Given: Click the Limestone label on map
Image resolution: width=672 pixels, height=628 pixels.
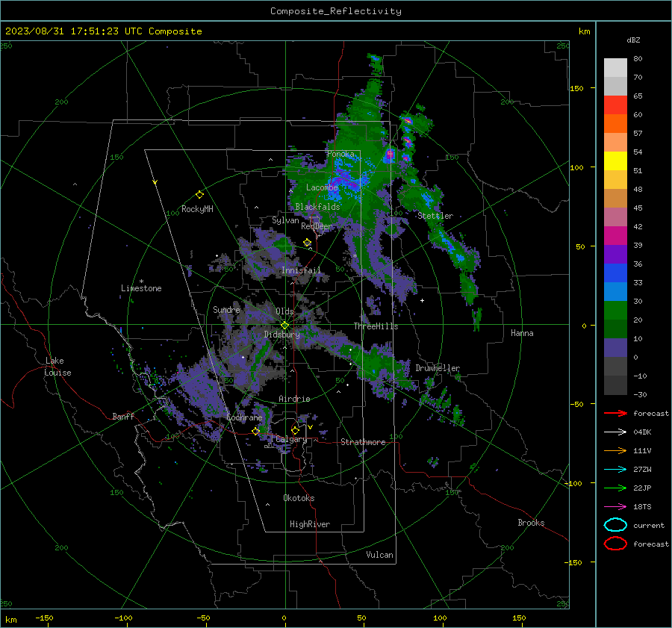Looking at the screenshot, I should coord(141,288).
